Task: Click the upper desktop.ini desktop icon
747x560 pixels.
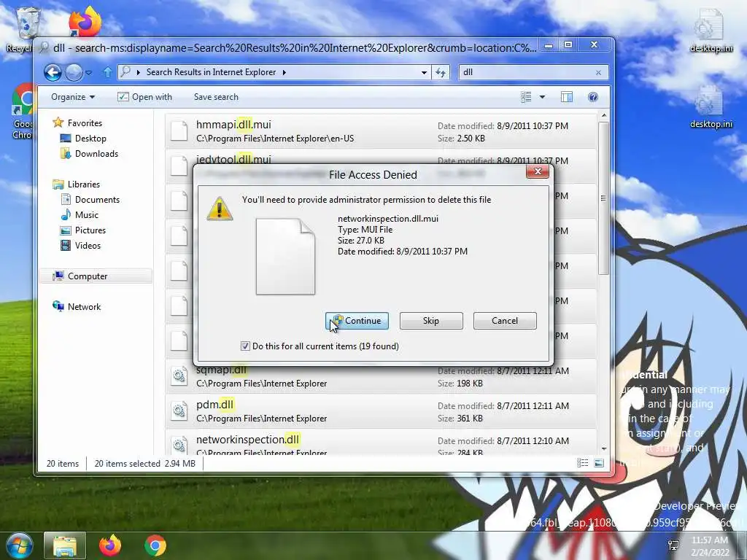Action: [711, 31]
